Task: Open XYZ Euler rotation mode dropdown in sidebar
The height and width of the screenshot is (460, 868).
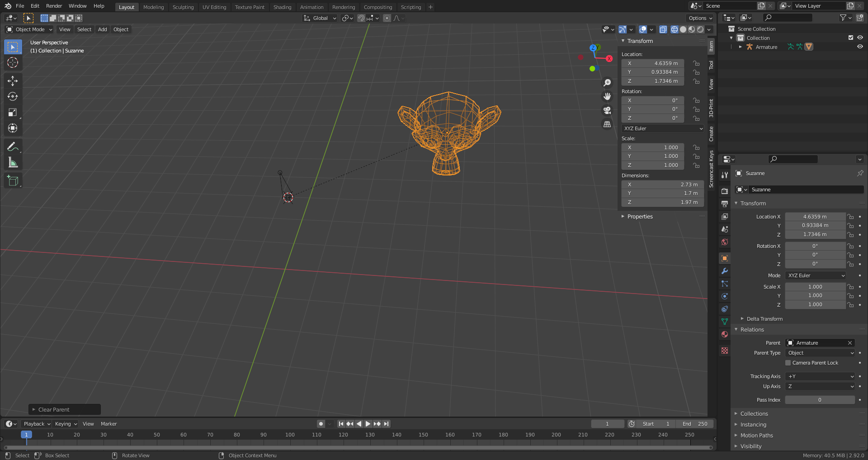Action: [663, 128]
